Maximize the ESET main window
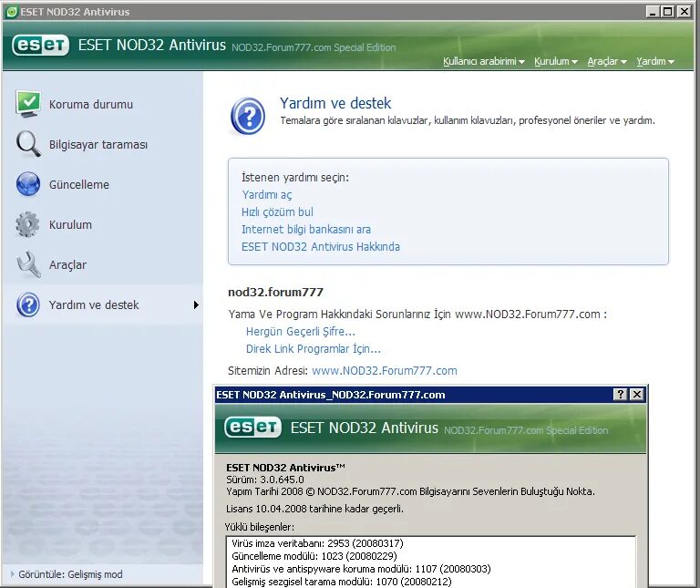 [668, 12]
